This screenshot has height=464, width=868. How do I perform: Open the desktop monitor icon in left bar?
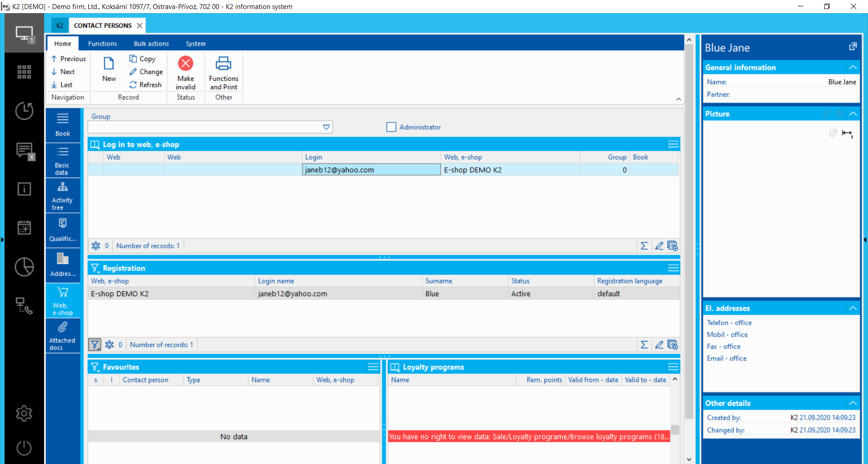tap(24, 33)
